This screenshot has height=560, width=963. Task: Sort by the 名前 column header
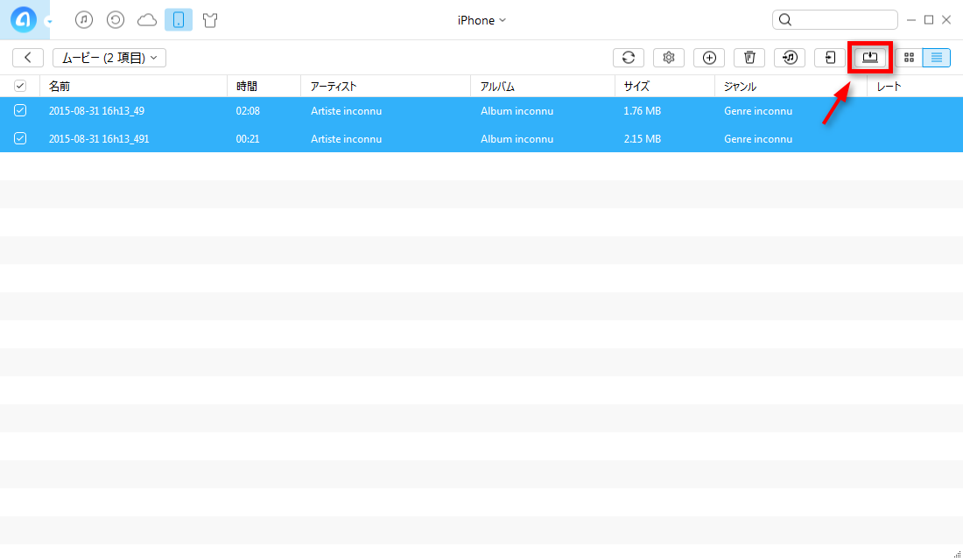[133, 87]
